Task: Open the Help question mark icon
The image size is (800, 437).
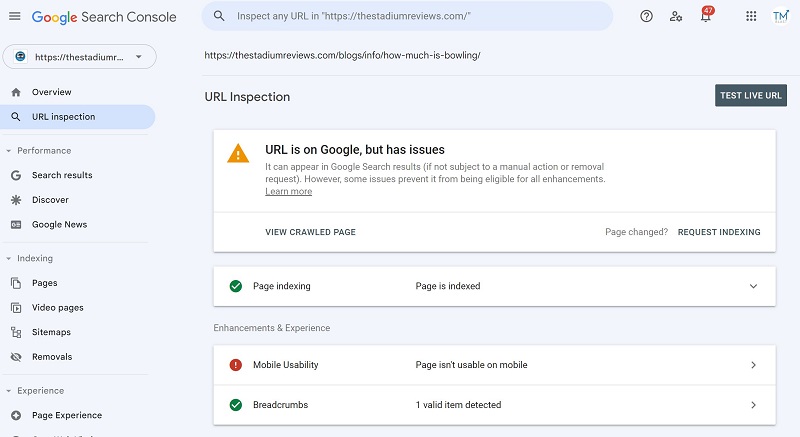Action: click(x=646, y=16)
